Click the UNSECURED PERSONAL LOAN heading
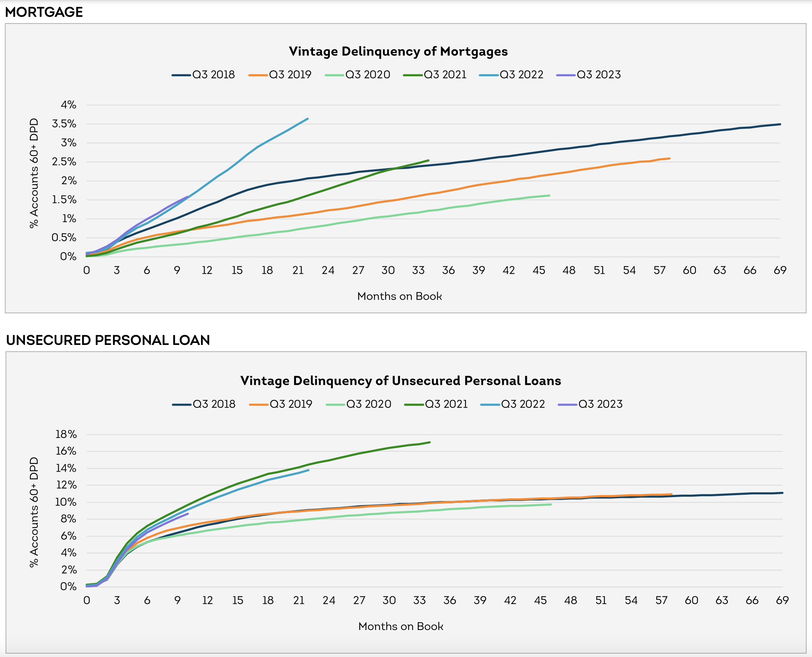The image size is (812, 657). [x=108, y=340]
